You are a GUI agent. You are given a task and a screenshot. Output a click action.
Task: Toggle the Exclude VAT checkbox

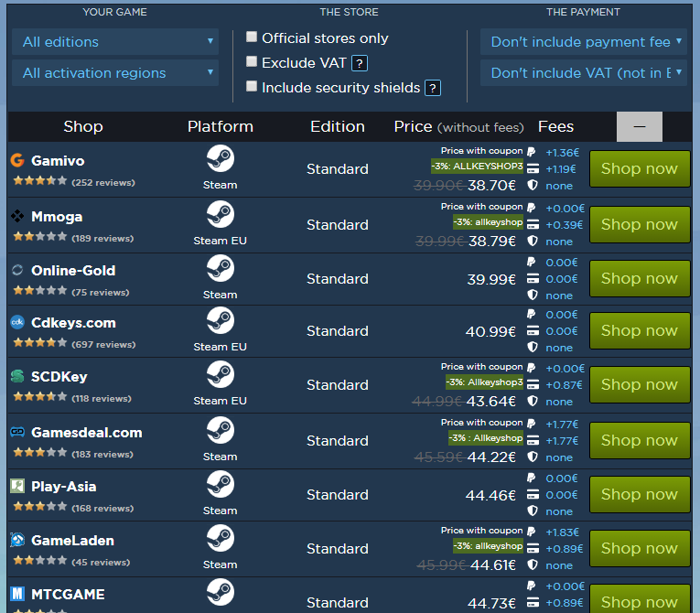point(252,62)
